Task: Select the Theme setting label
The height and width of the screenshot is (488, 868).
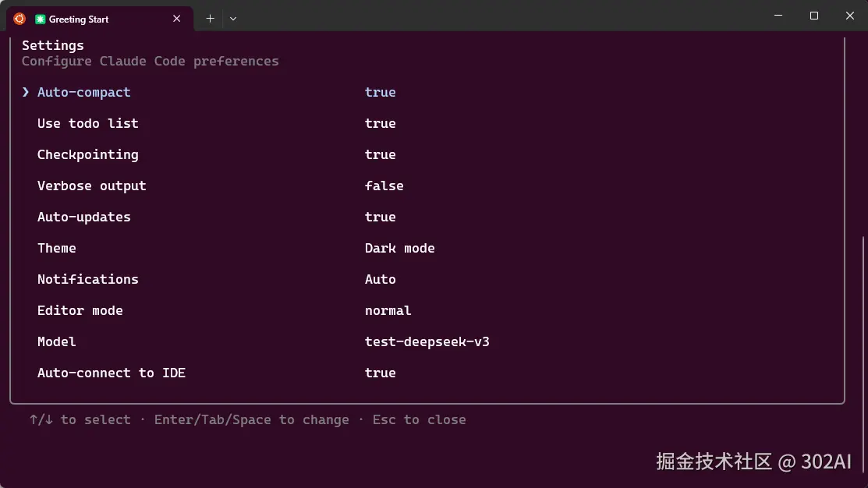Action: pyautogui.click(x=57, y=249)
